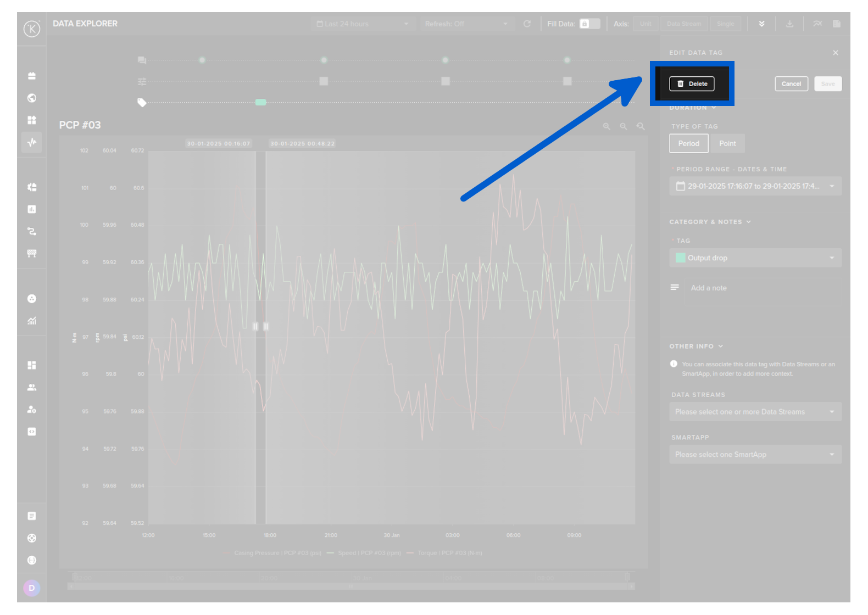Screen dimensions: 868x615
Task: Open the Output drop tag dropdown
Action: [x=755, y=258]
